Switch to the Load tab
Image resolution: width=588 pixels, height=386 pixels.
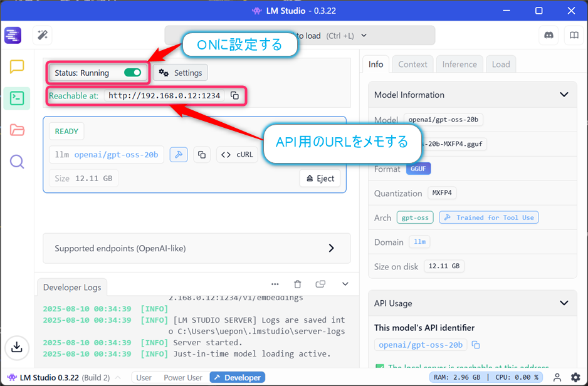click(501, 64)
